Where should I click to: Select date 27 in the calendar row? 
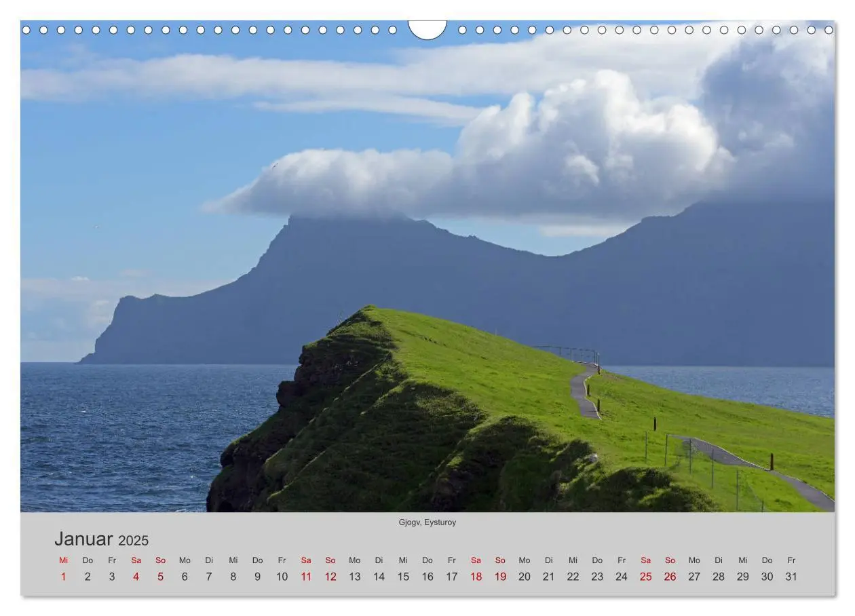pyautogui.click(x=694, y=577)
